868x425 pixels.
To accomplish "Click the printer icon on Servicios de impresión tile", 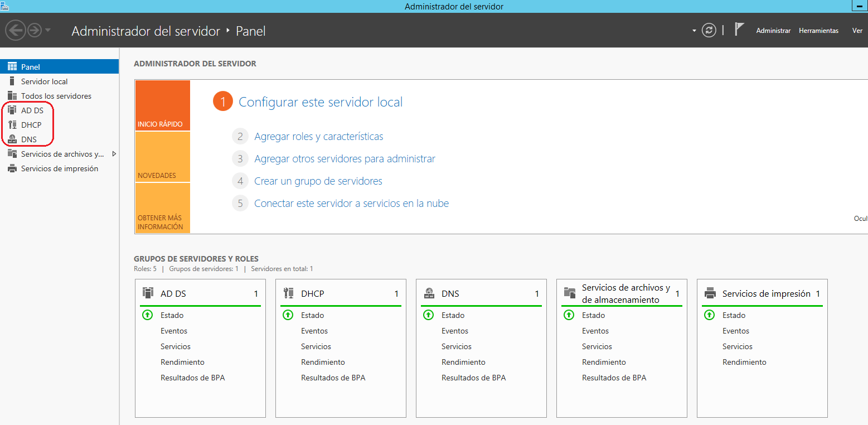I will pos(710,293).
